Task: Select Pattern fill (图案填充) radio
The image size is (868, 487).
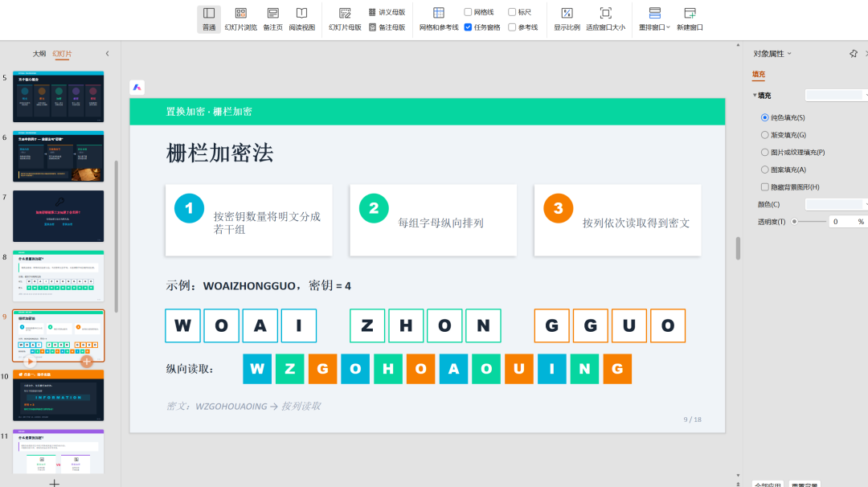Action: 765,170
